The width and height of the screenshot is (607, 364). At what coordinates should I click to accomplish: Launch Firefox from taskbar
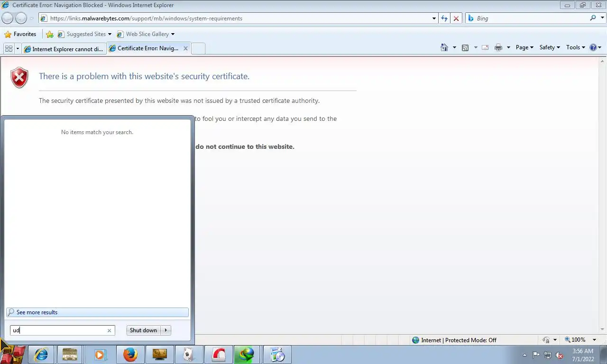pos(130,355)
